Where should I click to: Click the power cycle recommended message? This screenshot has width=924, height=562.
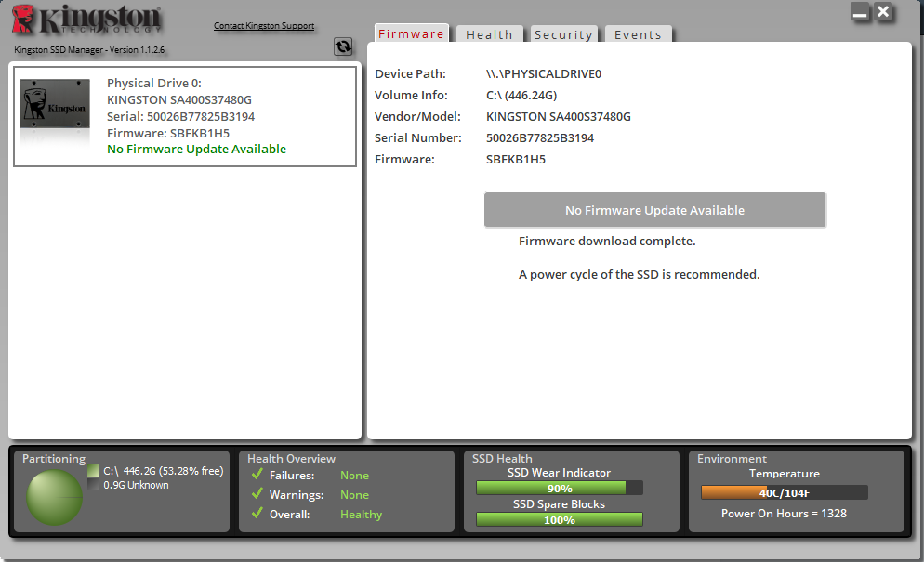(639, 275)
